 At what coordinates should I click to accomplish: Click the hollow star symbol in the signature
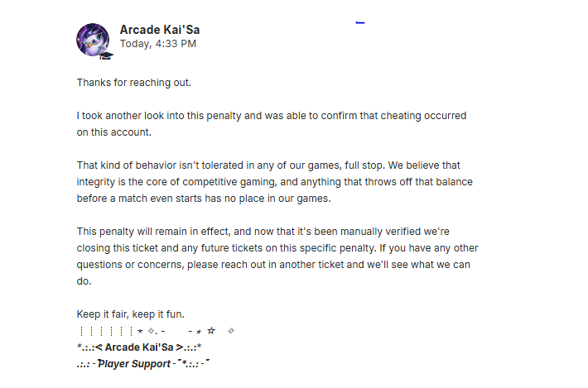point(211,331)
